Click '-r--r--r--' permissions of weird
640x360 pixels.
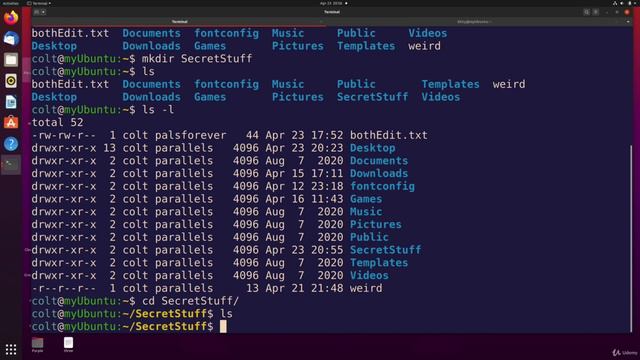(64, 288)
